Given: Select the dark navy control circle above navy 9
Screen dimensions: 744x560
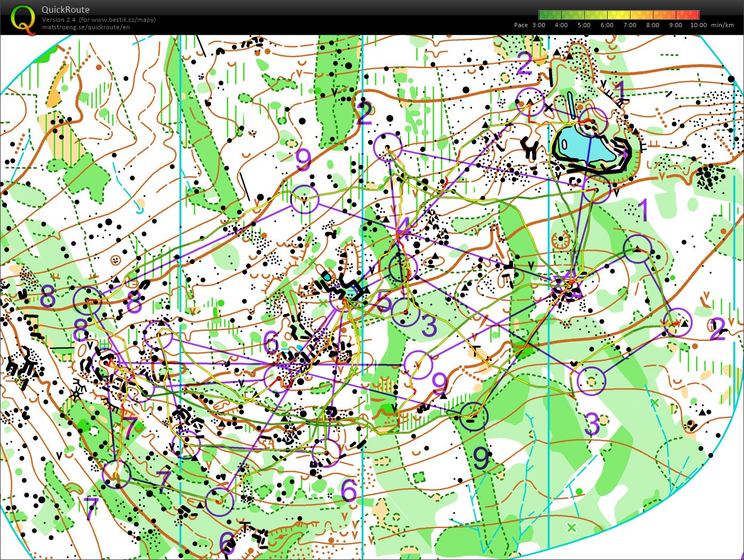Looking at the screenshot, I should coord(473,416).
